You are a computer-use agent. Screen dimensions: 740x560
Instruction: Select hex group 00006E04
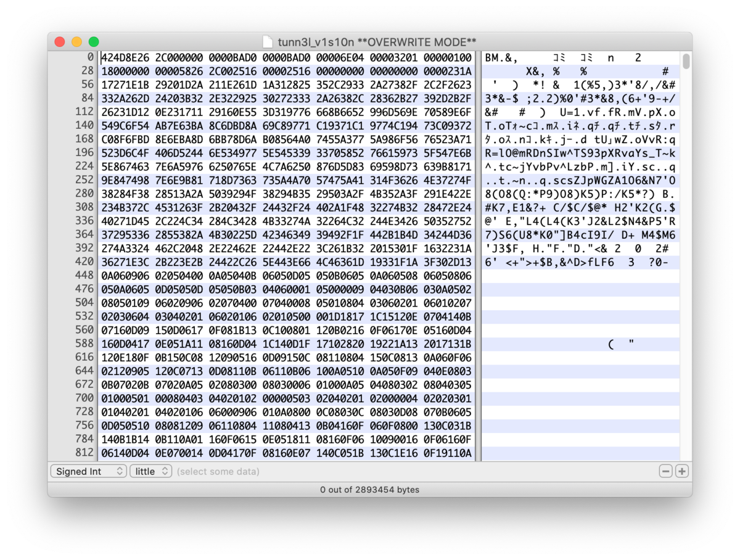tap(340, 58)
